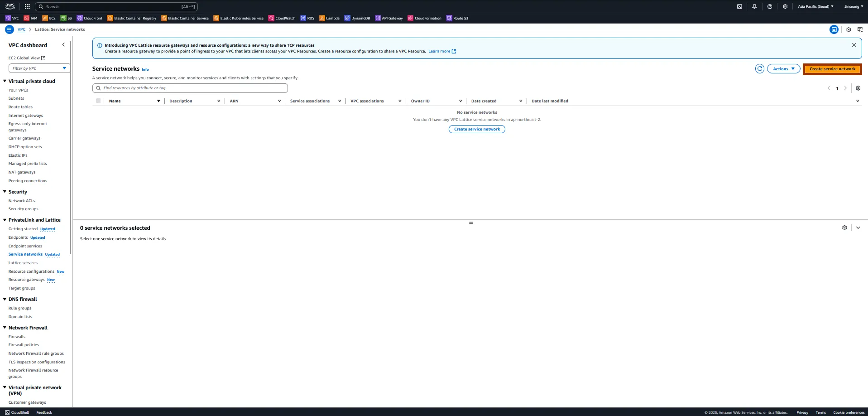Open IAM favorite shortcut

tap(30, 18)
